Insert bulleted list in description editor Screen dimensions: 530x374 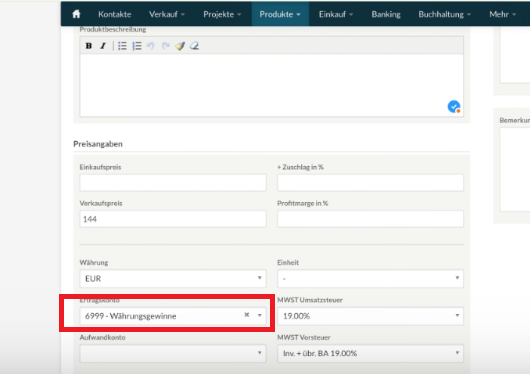(122, 46)
